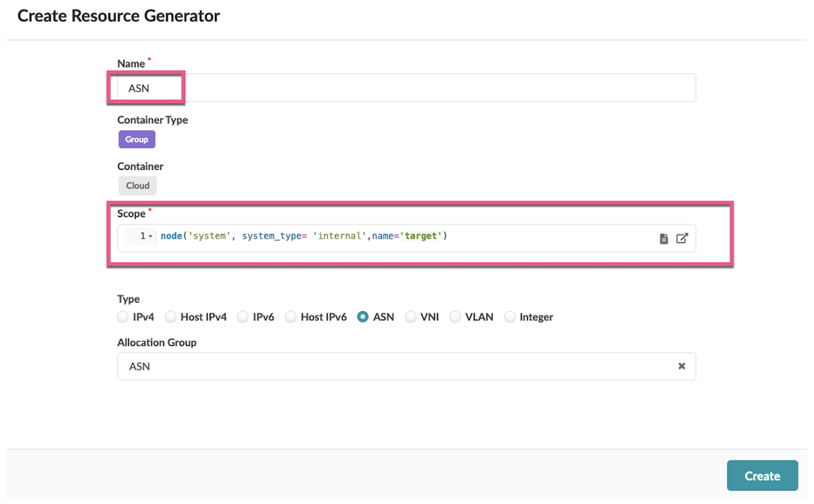Select the Integer type radio button
The width and height of the screenshot is (814, 504).
tap(509, 317)
